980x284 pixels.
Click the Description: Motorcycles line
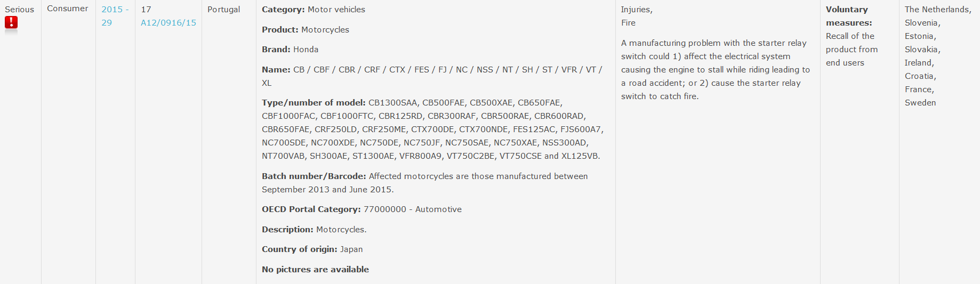[x=314, y=230]
